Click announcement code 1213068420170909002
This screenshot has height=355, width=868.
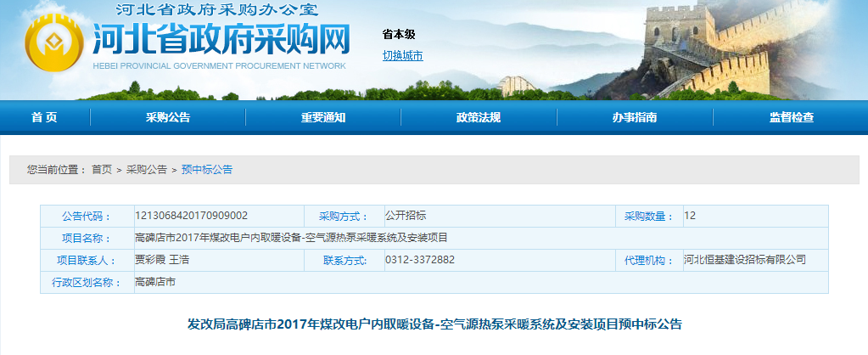192,216
